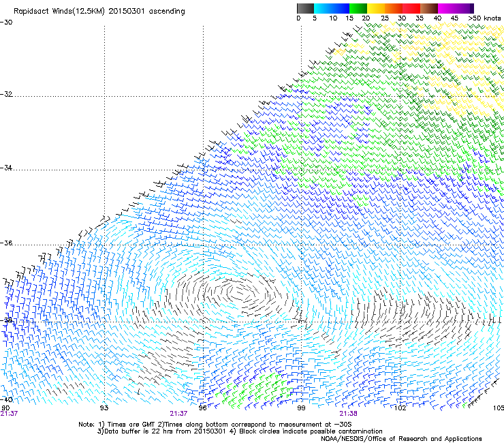Click the latitude label -40
The width and height of the screenshot is (504, 443).
(x=6, y=399)
